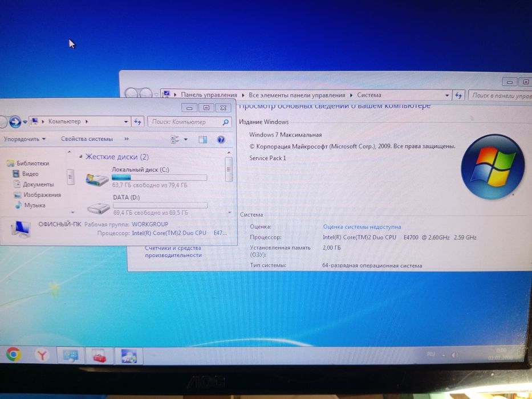
Task: Collapse the Жесткие диски (2) group
Action: point(81,156)
